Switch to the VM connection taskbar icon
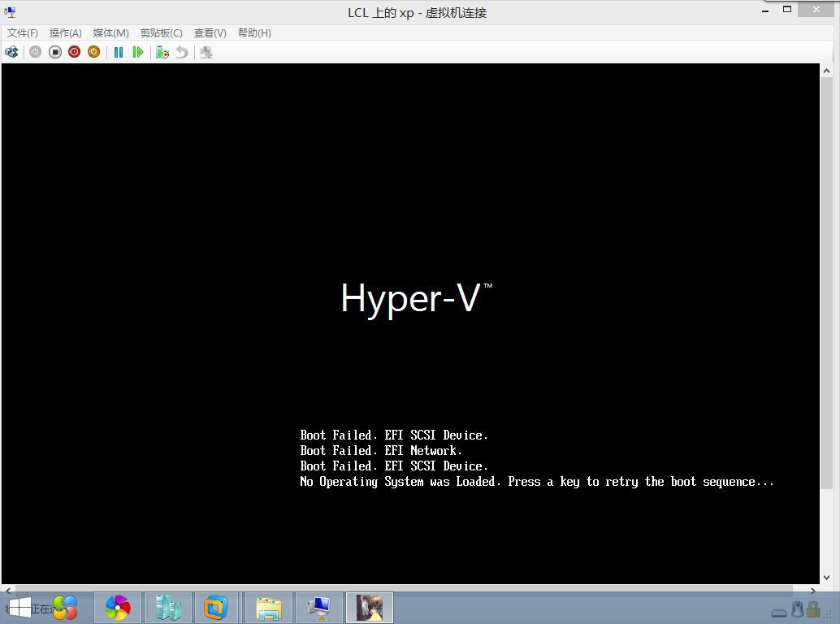 (x=319, y=608)
